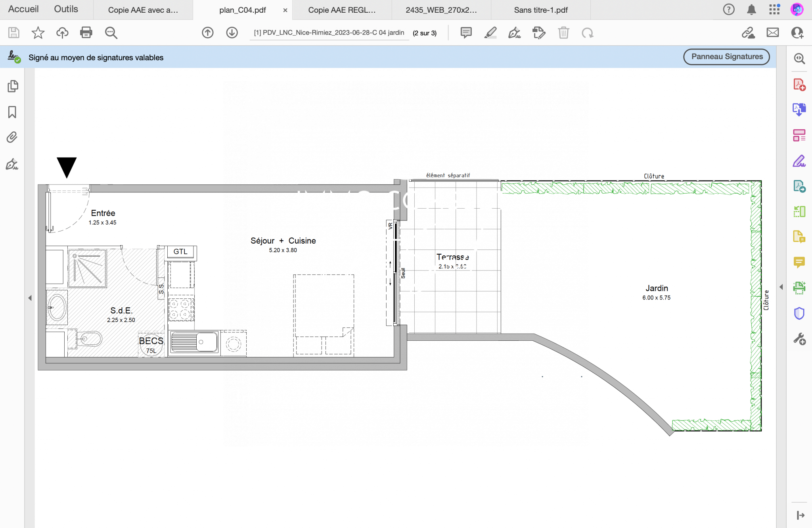Open the find text magnifier
This screenshot has height=528, width=812.
pos(111,33)
